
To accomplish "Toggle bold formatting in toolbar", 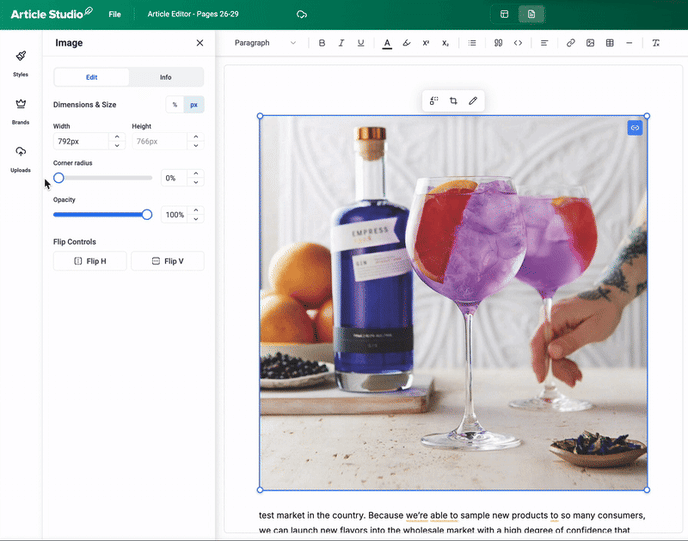I will tap(322, 43).
